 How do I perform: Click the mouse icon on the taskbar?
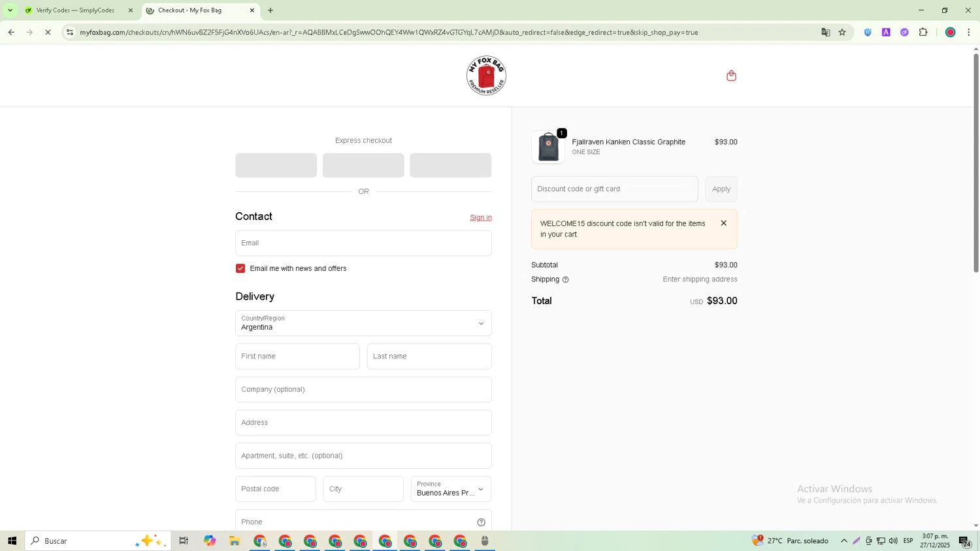(x=485, y=541)
